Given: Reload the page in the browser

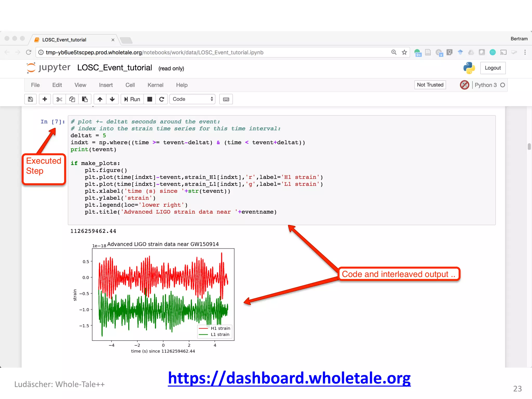Looking at the screenshot, I should pyautogui.click(x=29, y=52).
